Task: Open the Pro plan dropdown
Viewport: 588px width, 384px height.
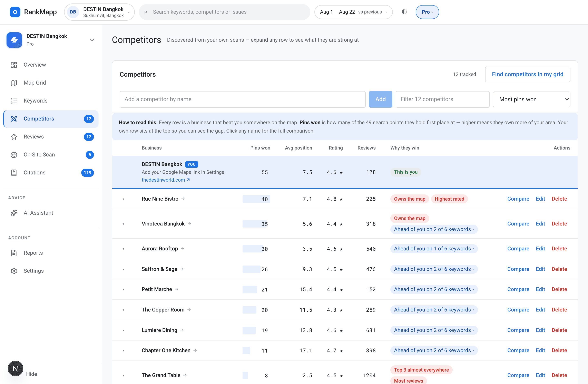Action: 427,12
